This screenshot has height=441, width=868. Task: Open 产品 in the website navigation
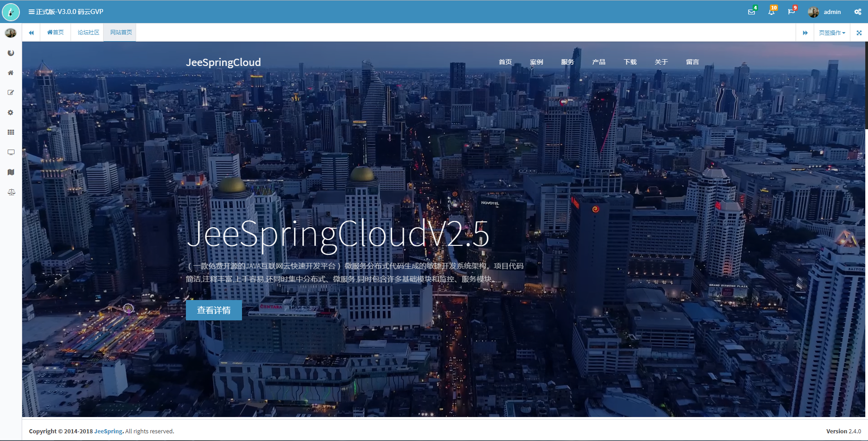pos(599,62)
